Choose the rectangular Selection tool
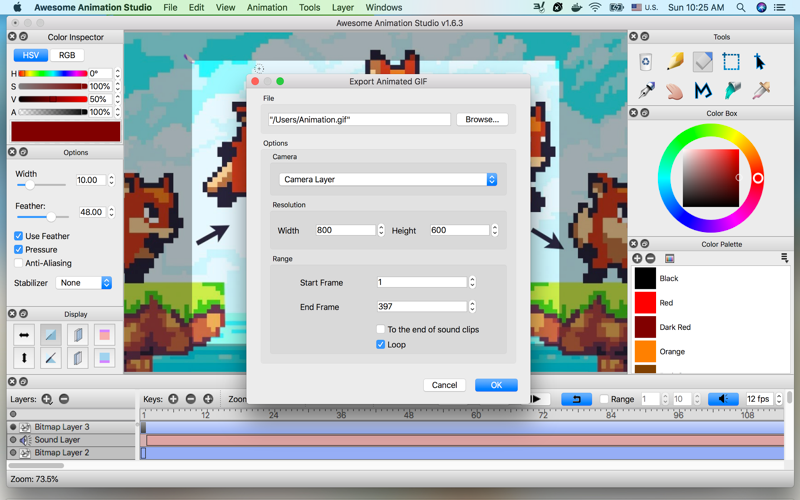This screenshot has height=500, width=800. point(731,62)
